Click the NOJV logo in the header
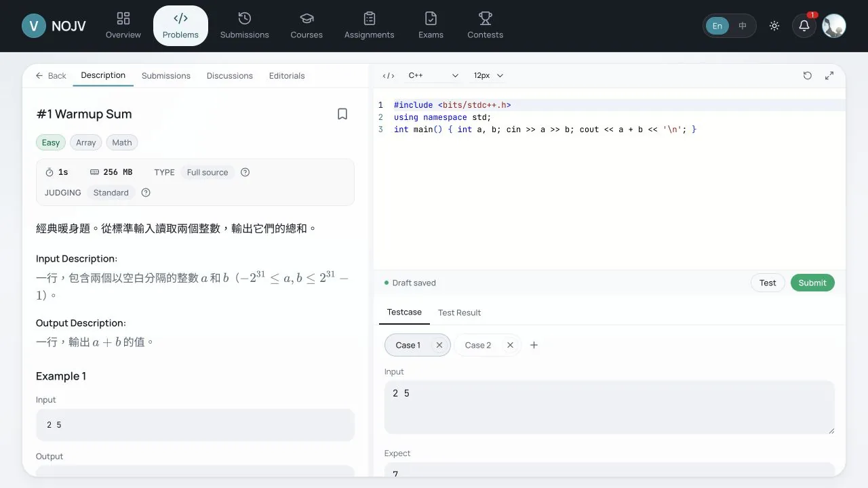868x488 pixels. [54, 26]
